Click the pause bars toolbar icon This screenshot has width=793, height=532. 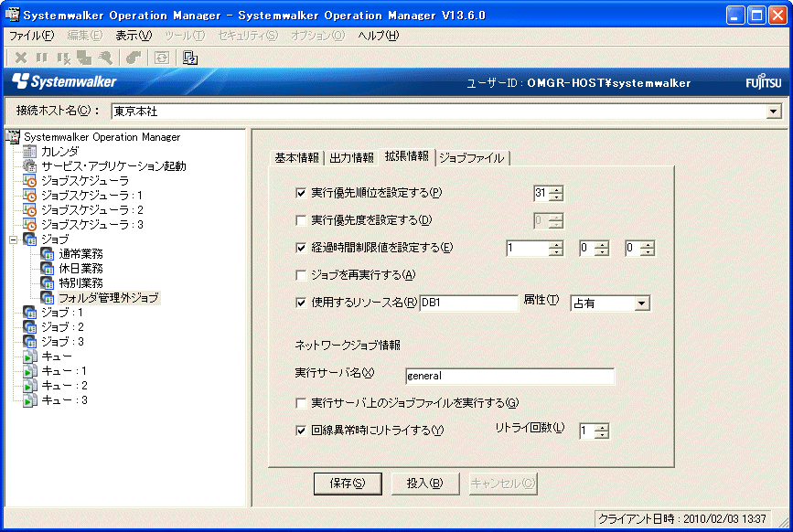coord(42,58)
